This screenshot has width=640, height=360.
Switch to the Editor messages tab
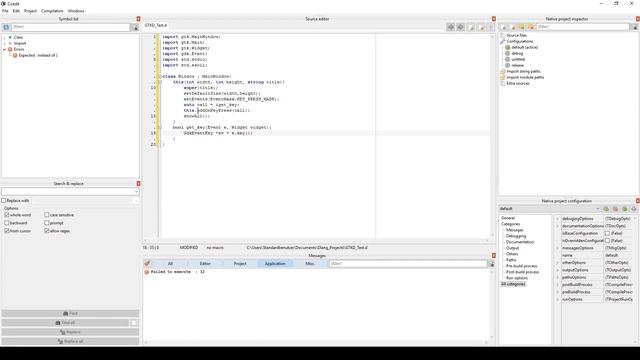click(x=205, y=264)
